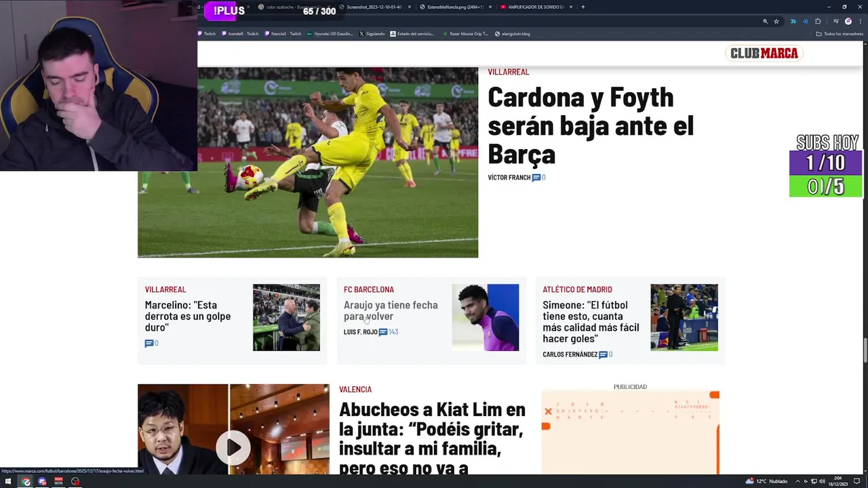The height and width of the screenshot is (488, 868).
Task: Close the ad with the orange X
Action: click(548, 411)
